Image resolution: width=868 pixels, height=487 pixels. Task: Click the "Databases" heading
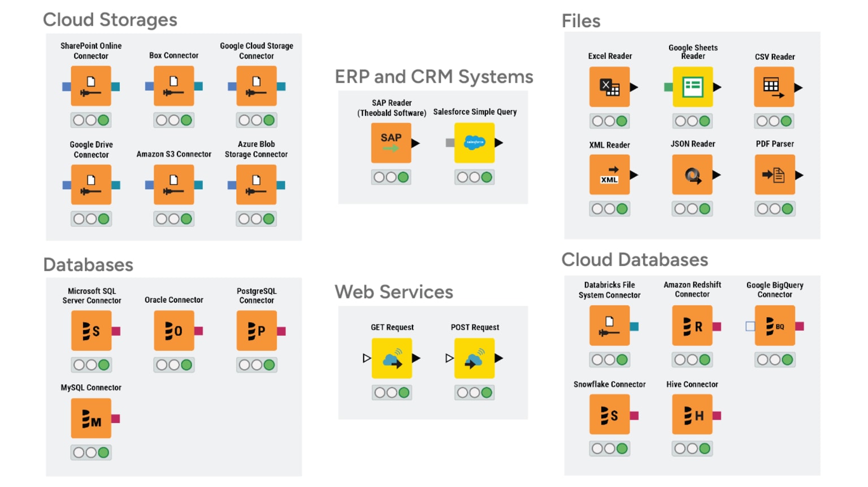tap(88, 265)
